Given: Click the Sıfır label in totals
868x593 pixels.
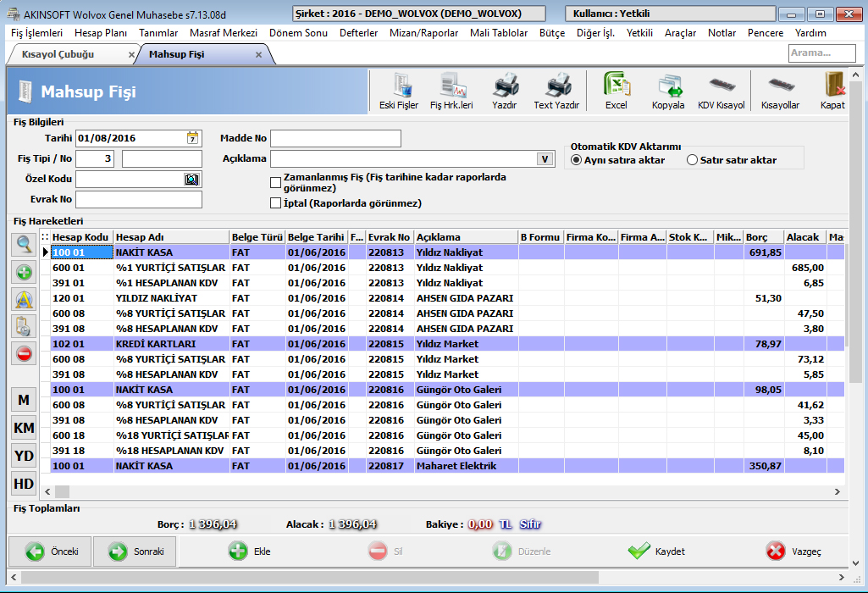Looking at the screenshot, I should [530, 524].
